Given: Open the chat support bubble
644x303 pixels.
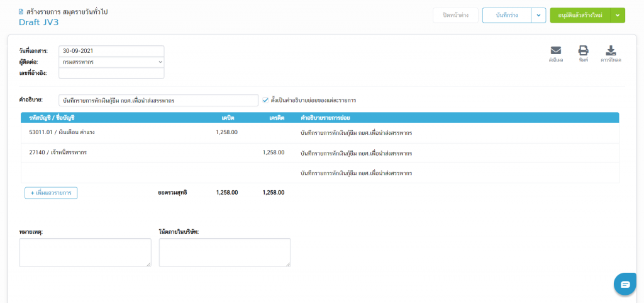Looking at the screenshot, I should (625, 284).
